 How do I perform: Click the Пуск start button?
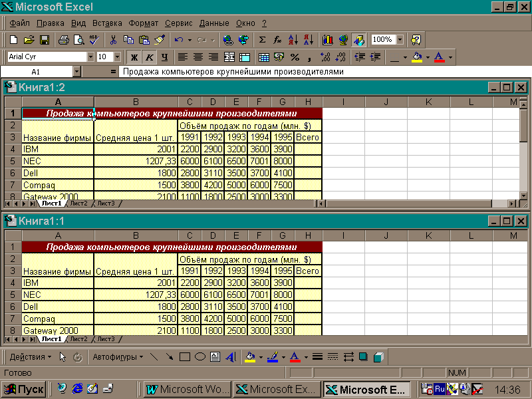pos(24,389)
